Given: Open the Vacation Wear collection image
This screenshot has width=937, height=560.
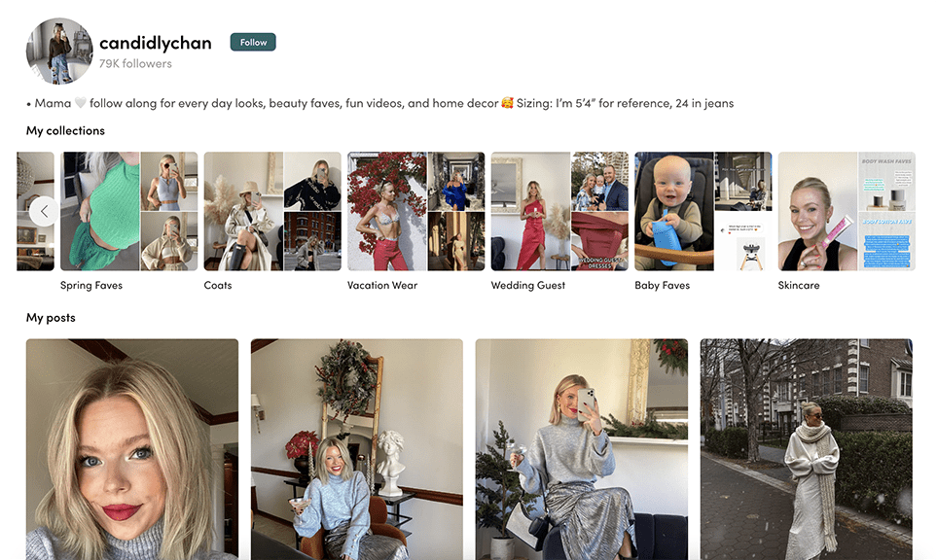Looking at the screenshot, I should coord(415,211).
